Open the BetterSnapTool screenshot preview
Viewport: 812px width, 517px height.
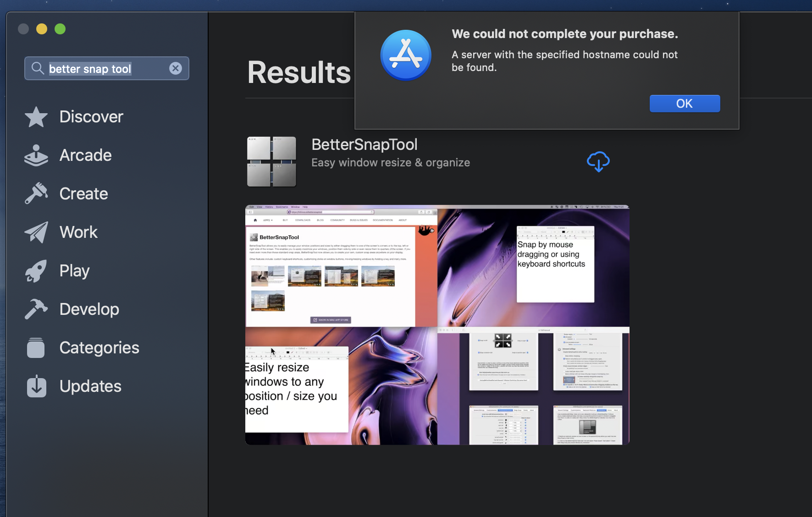[x=437, y=325]
